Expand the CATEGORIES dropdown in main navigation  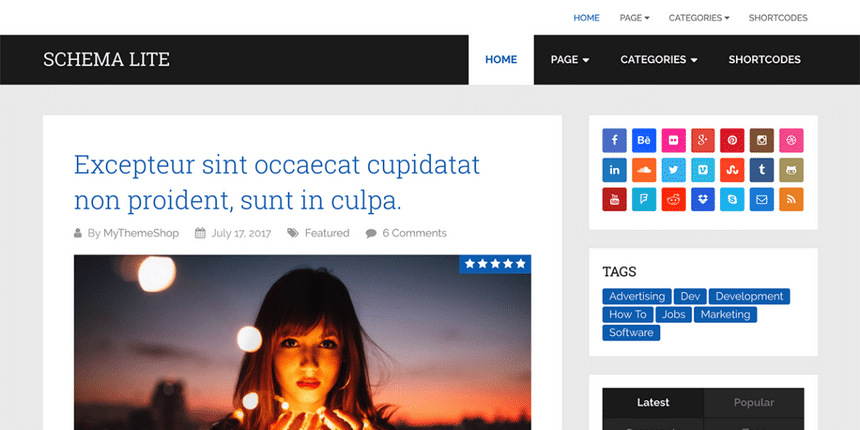click(x=659, y=60)
